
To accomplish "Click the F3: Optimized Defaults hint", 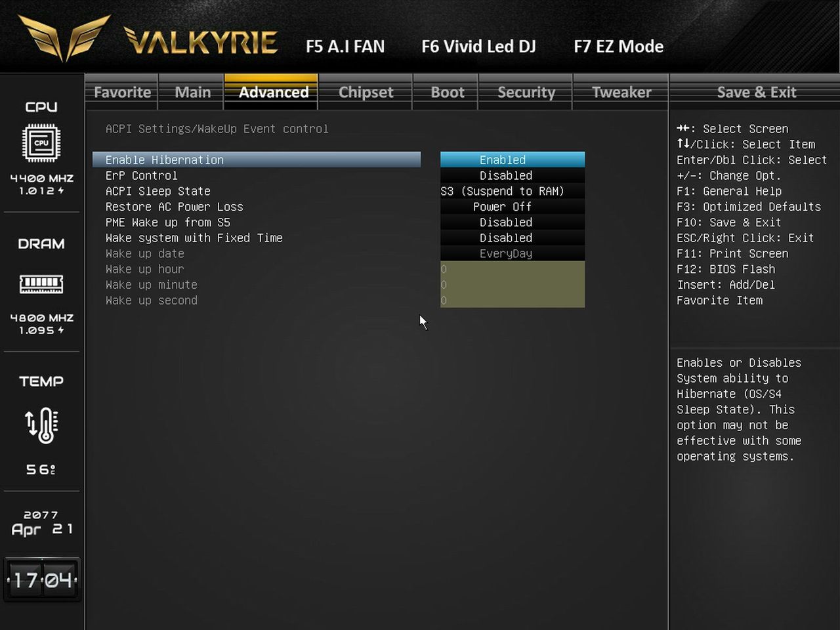I will point(749,207).
